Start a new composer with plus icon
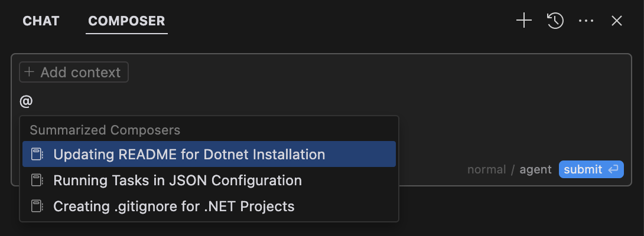Viewport: 644px width, 236px height. (x=524, y=21)
